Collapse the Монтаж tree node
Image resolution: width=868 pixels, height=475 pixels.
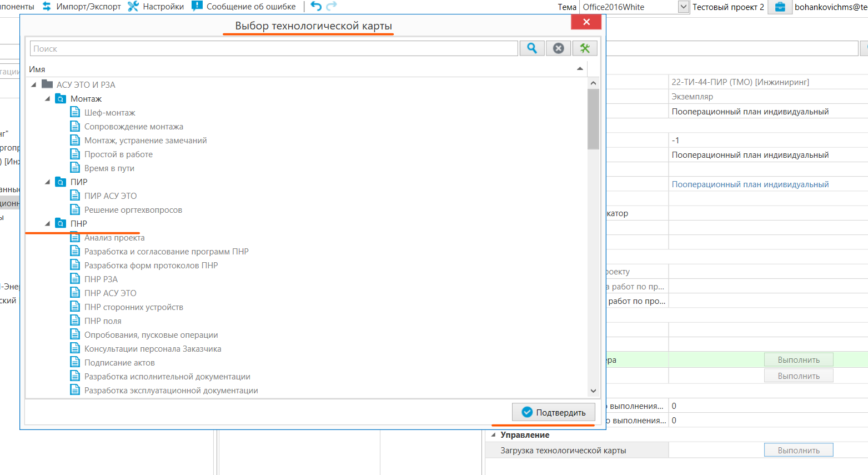(x=47, y=98)
